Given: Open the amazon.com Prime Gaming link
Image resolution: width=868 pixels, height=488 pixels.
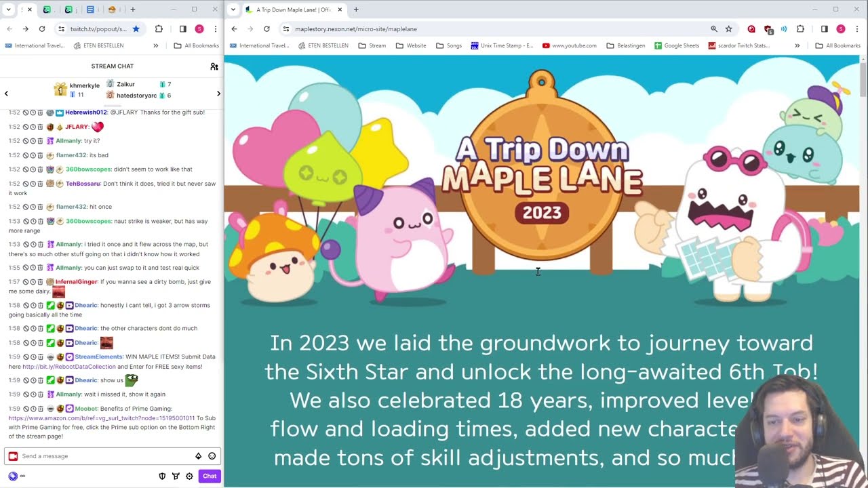Looking at the screenshot, I should [x=102, y=418].
